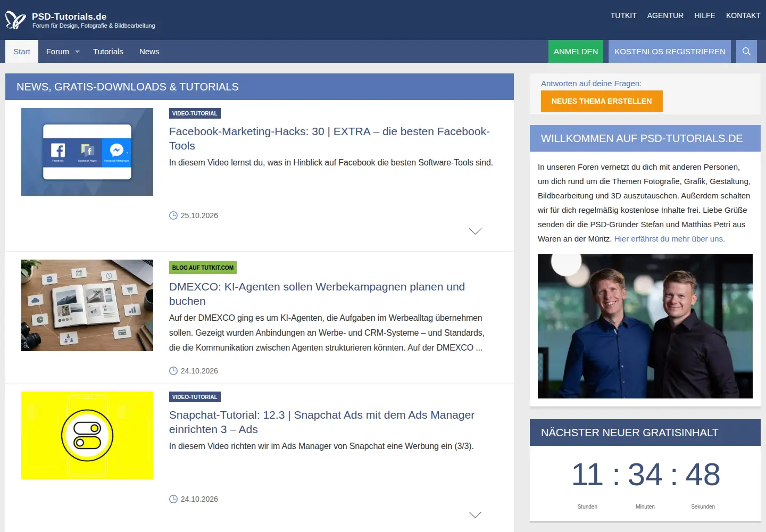Image resolution: width=766 pixels, height=532 pixels.
Task: Open the Forum navigation item
Action: 57,52
